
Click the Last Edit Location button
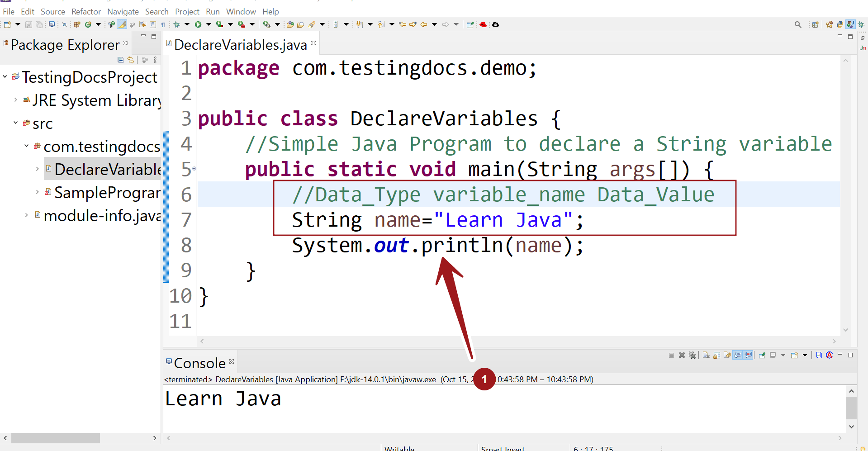[403, 24]
